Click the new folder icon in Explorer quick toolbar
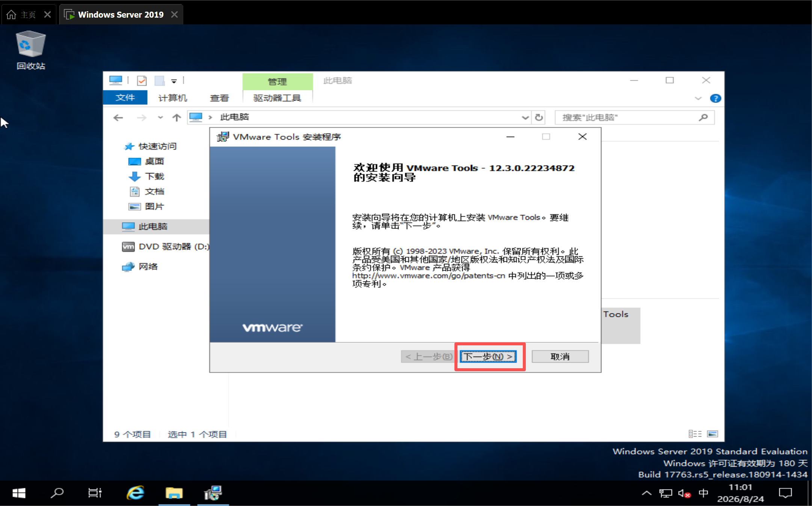 160,80
